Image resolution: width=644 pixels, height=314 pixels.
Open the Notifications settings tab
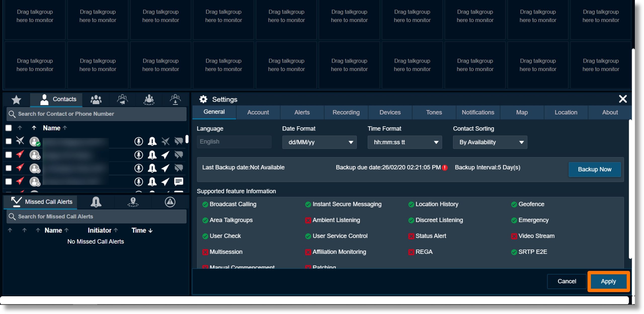(478, 113)
